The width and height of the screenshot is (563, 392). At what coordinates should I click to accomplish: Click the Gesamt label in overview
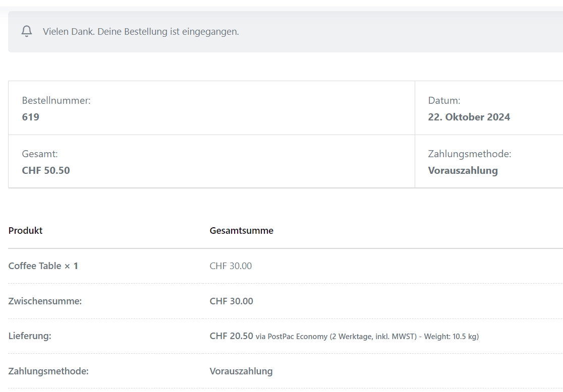(40, 154)
